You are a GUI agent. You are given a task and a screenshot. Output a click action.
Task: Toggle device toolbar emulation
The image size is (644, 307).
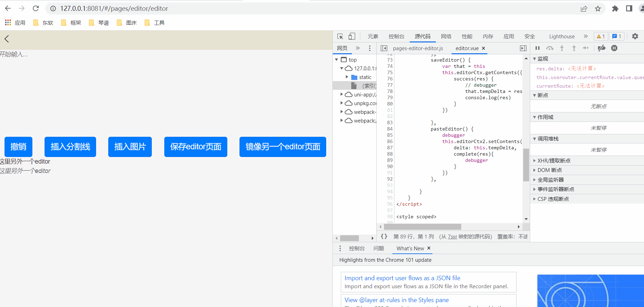pos(352,36)
